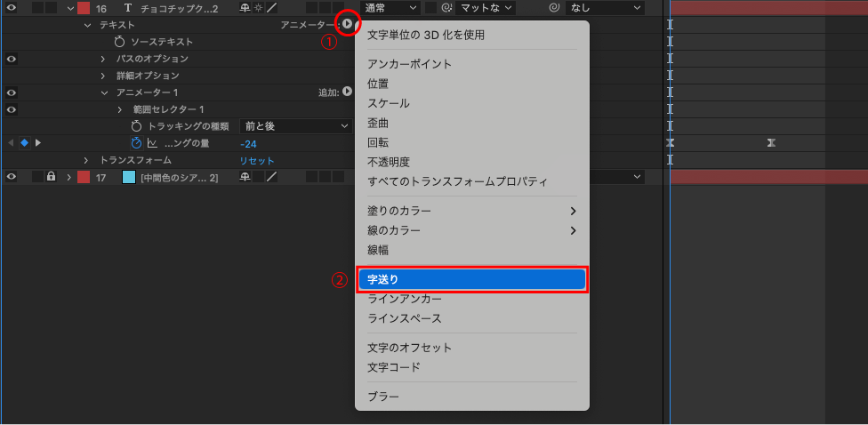Pick 歪曲 from the animator menu
The image size is (868, 425).
[471, 123]
